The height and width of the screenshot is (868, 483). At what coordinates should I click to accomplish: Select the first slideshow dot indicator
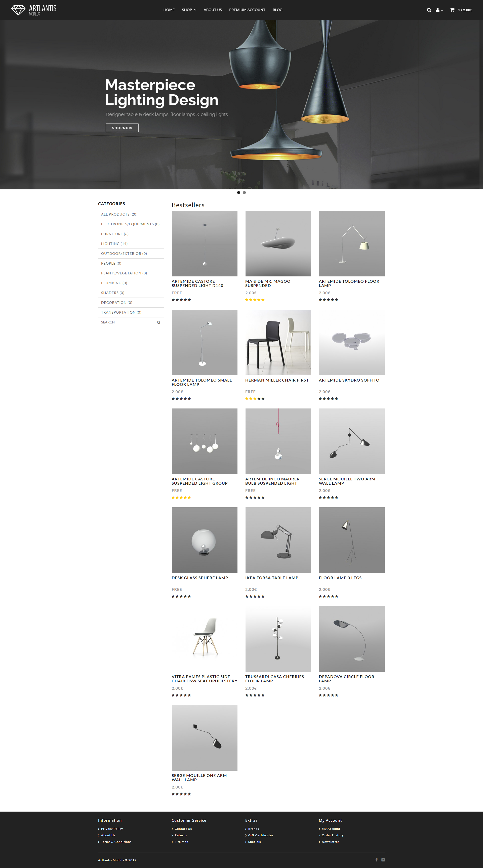239,192
